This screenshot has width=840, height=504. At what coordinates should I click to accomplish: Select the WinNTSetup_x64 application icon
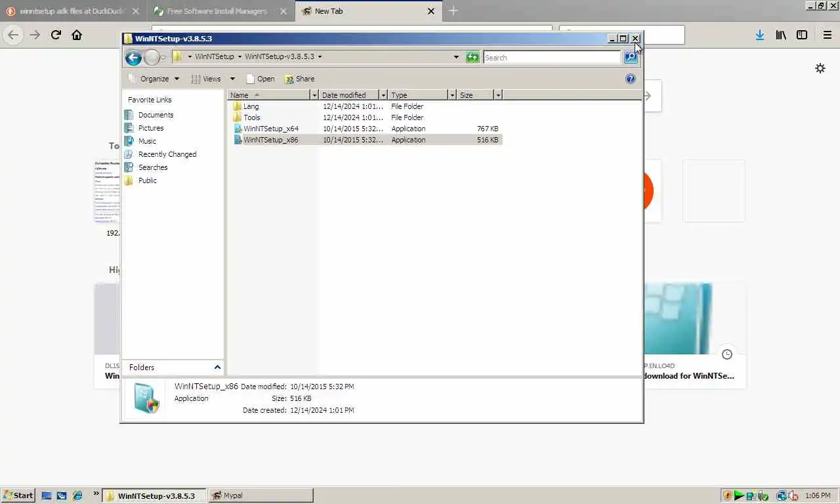pos(238,129)
